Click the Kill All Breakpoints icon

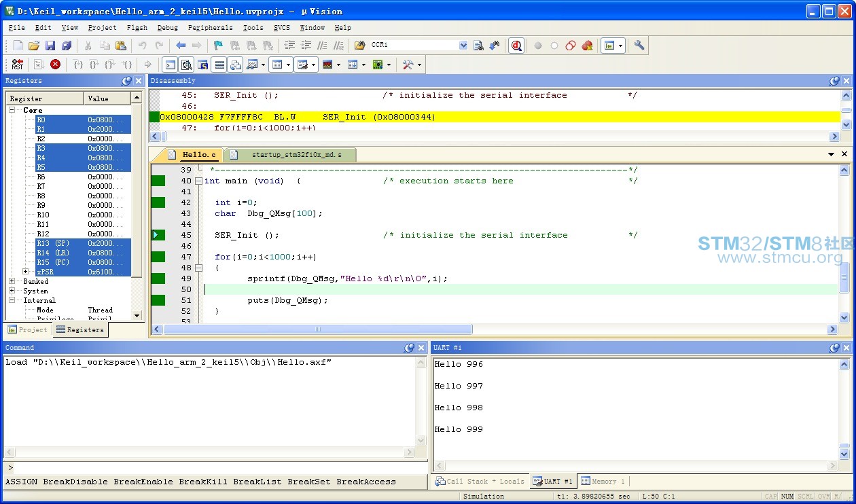[587, 46]
